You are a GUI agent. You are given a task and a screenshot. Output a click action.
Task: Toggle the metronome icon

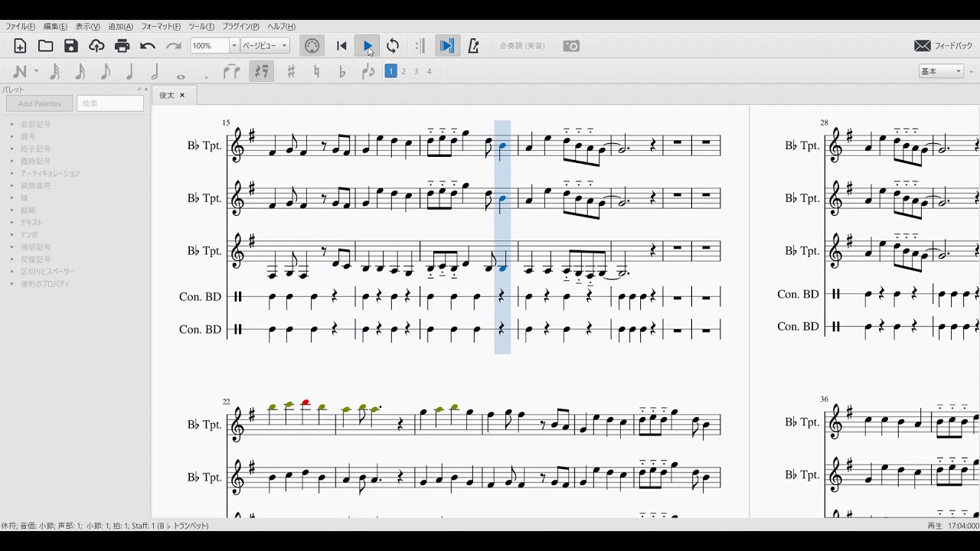coord(473,46)
